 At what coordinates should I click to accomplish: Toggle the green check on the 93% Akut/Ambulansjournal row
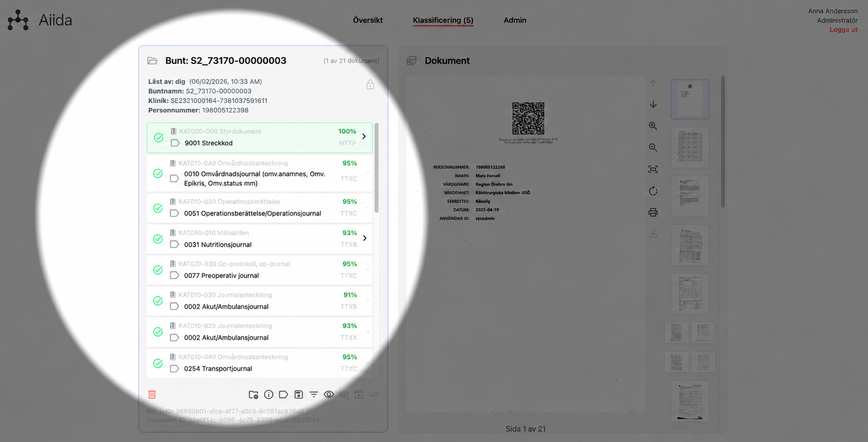pyautogui.click(x=158, y=332)
